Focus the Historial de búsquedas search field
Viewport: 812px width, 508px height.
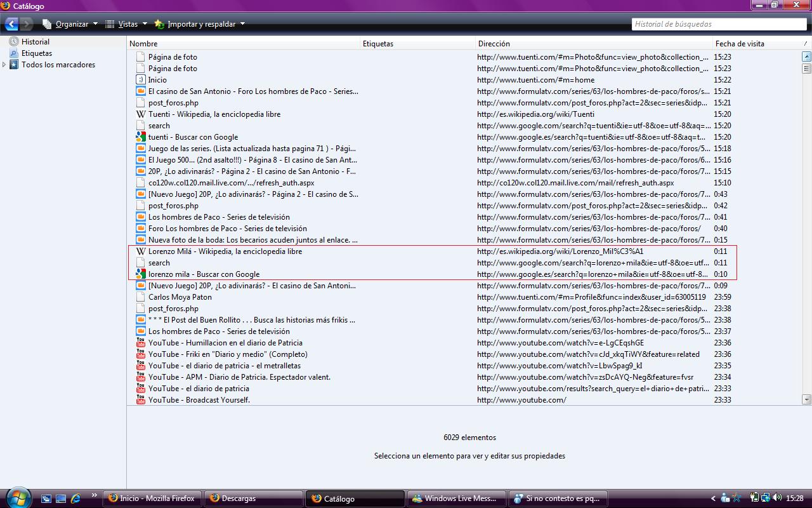(718, 24)
